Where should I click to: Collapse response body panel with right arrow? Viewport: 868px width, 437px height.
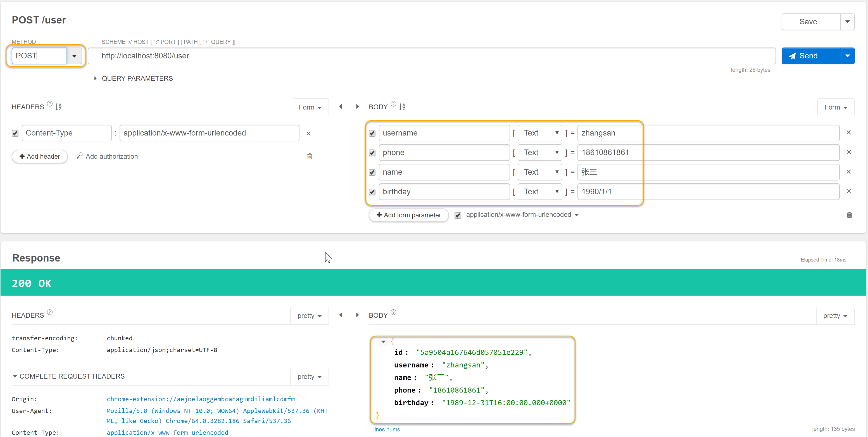coord(358,315)
